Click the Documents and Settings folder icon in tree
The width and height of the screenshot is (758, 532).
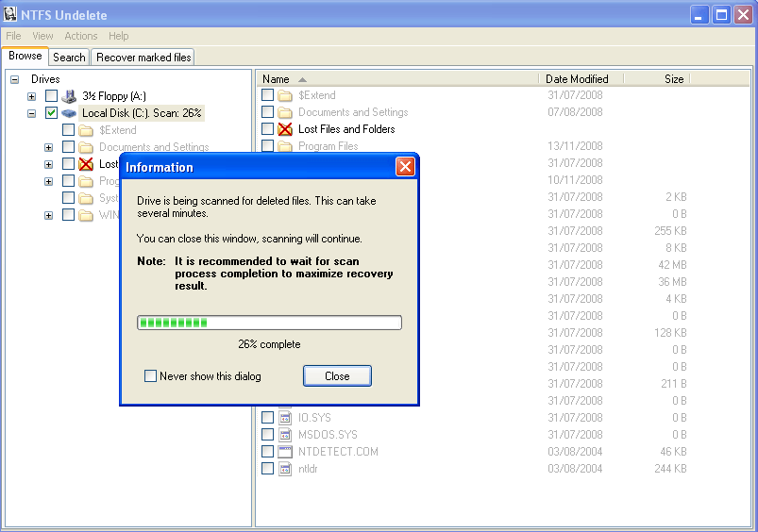[86, 147]
